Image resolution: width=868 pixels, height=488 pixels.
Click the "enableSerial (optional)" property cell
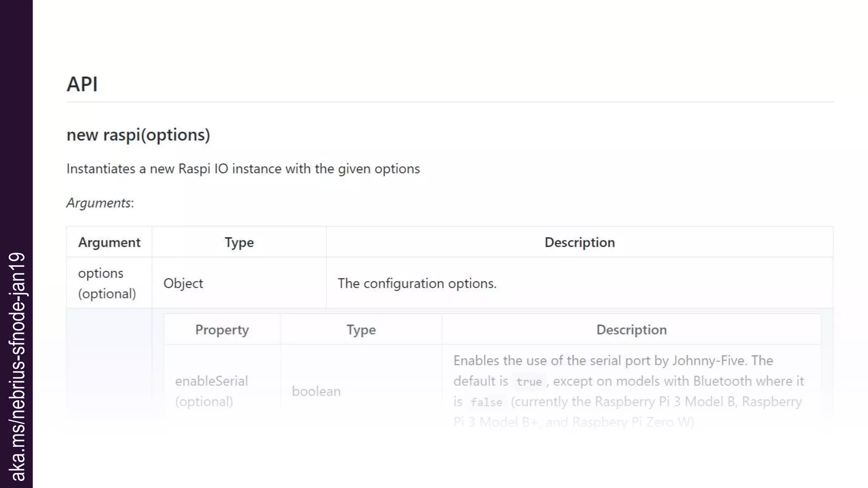tap(211, 391)
